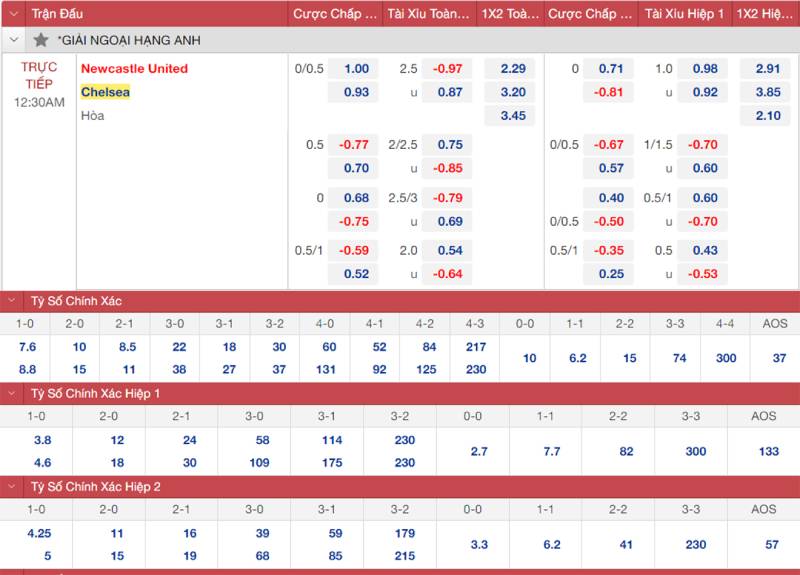This screenshot has width=800, height=575.
Task: Collapse Tỷ Số Chính Xác Hiệp 2 section
Action: [x=13, y=487]
